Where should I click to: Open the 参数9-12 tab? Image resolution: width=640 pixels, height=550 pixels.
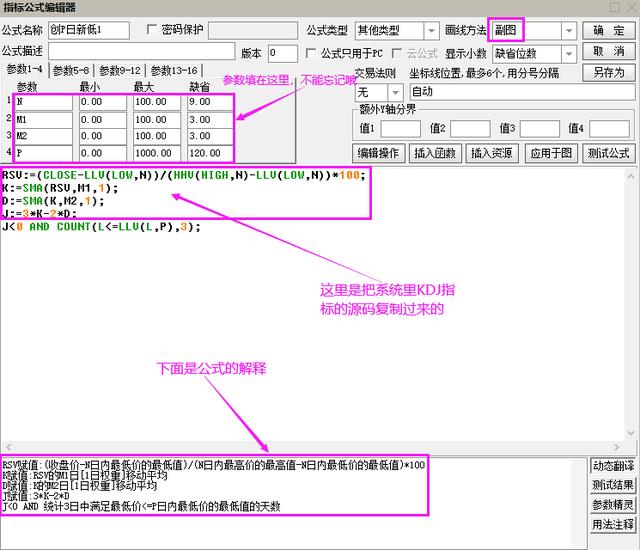[x=121, y=70]
